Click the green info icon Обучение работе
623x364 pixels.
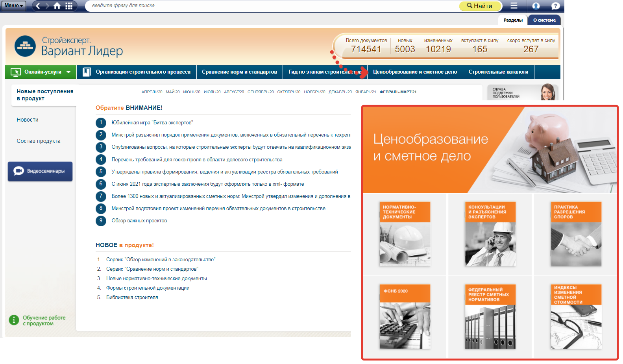coord(14,320)
